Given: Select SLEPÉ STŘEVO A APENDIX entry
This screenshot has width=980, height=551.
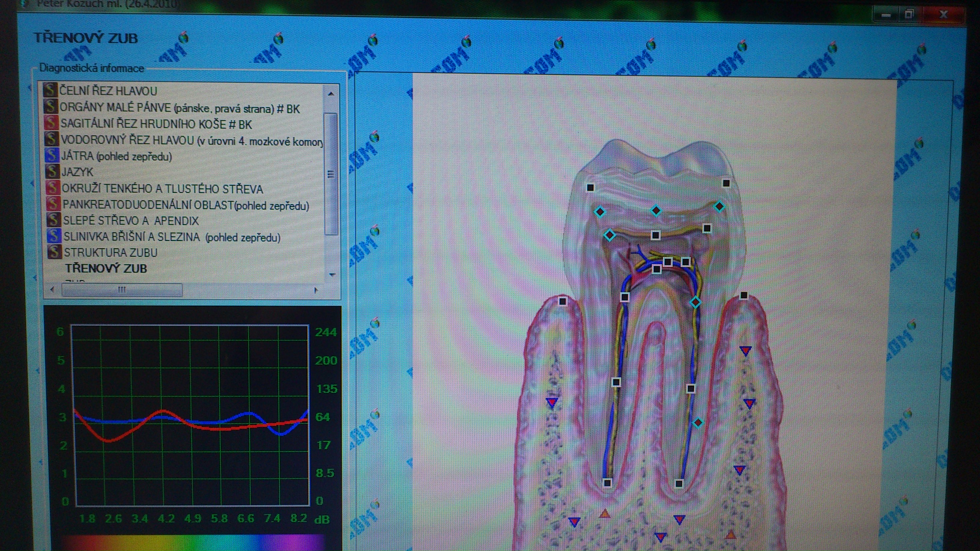Looking at the screenshot, I should pos(131,221).
